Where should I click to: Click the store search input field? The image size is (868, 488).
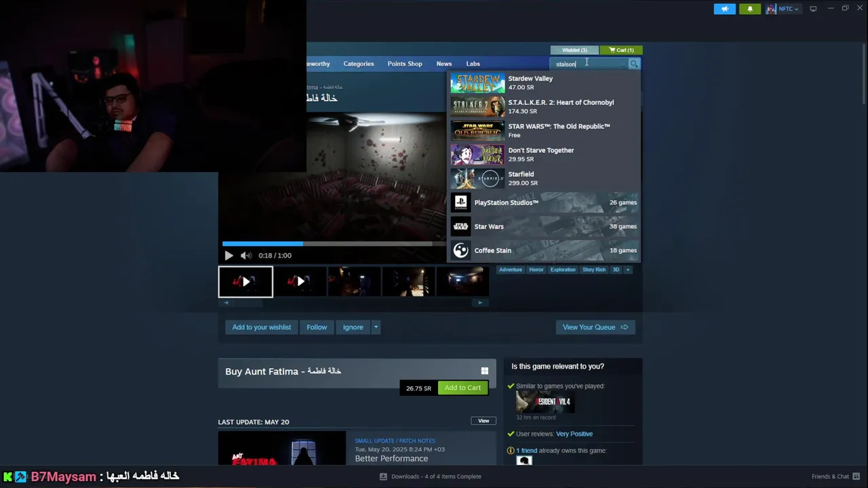point(589,64)
